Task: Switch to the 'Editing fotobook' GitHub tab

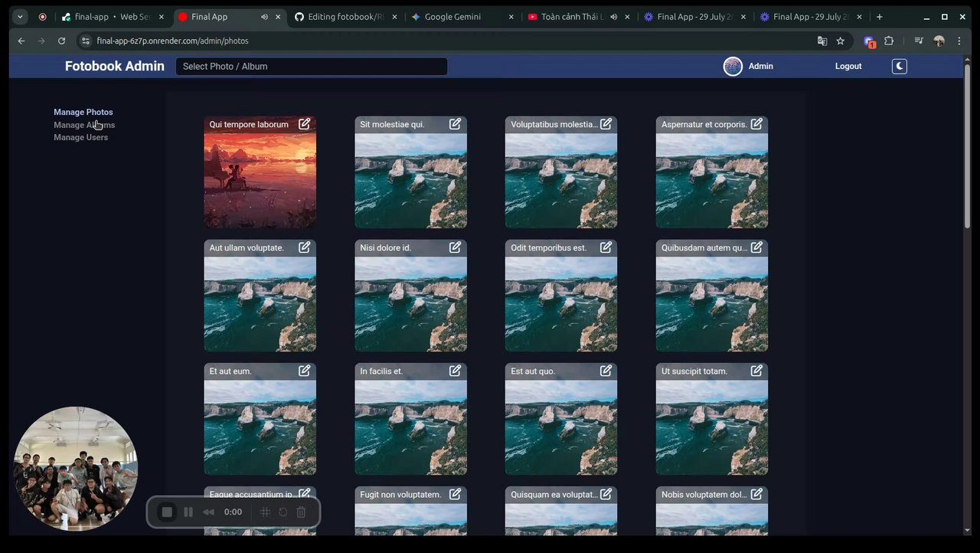Action: [x=346, y=17]
